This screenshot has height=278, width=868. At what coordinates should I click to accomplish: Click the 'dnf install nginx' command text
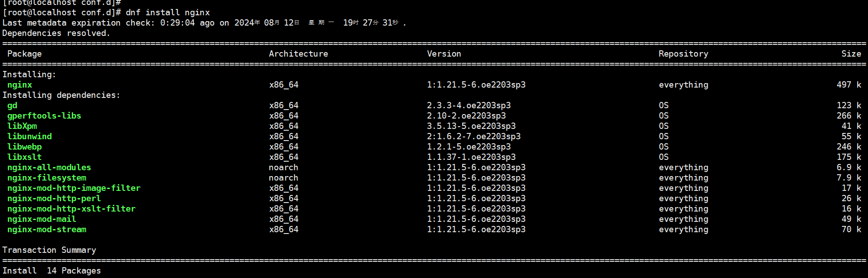(167, 13)
